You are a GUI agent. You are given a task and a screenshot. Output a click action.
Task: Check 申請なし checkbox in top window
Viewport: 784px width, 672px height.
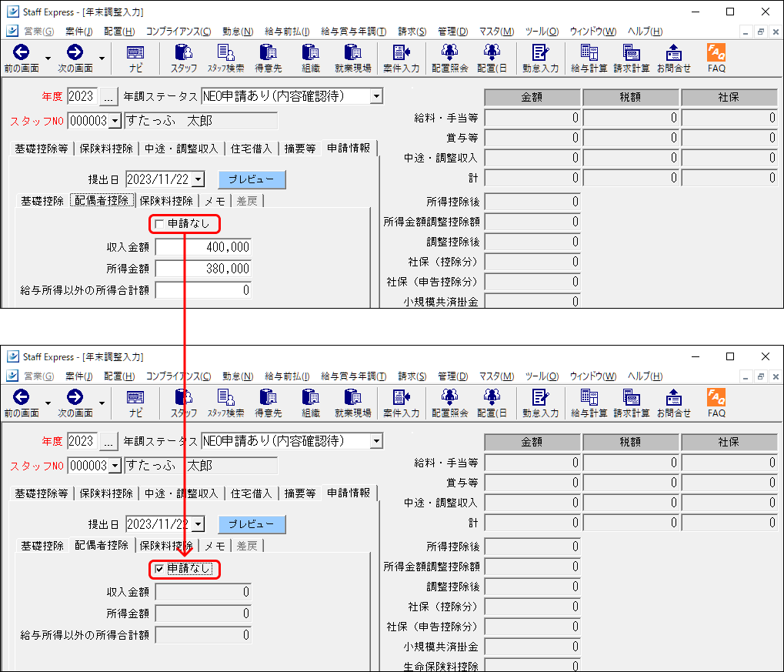(x=159, y=224)
